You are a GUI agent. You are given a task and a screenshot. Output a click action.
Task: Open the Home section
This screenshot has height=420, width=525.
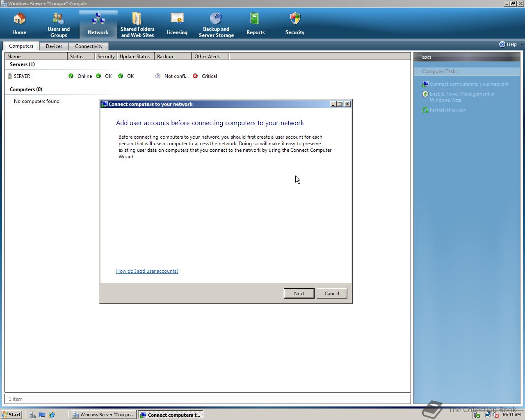(x=19, y=25)
